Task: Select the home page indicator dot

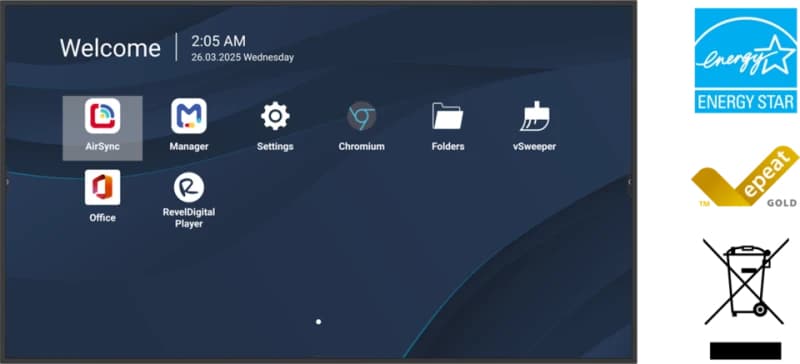Action: (318, 322)
